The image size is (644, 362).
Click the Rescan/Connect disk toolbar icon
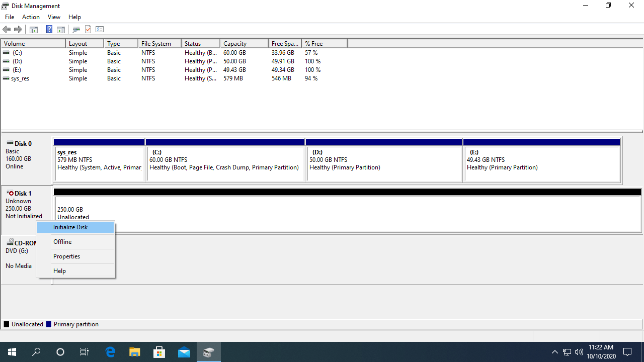[76, 30]
